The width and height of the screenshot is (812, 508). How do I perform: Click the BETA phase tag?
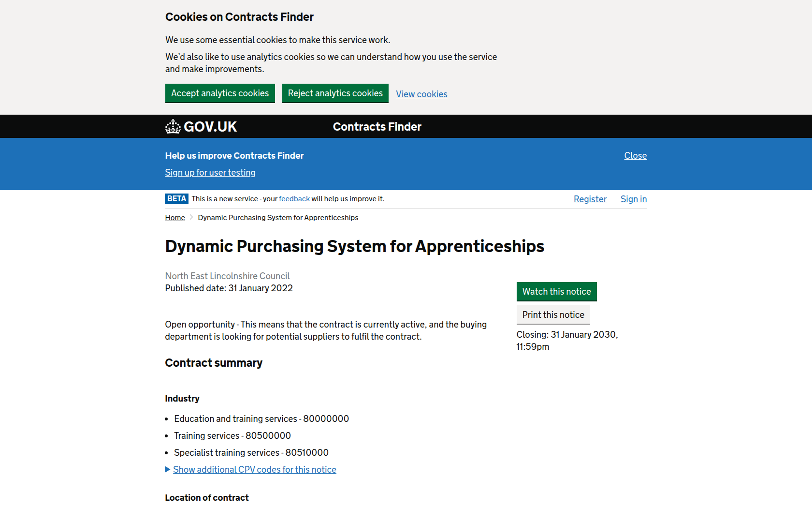[176, 199]
